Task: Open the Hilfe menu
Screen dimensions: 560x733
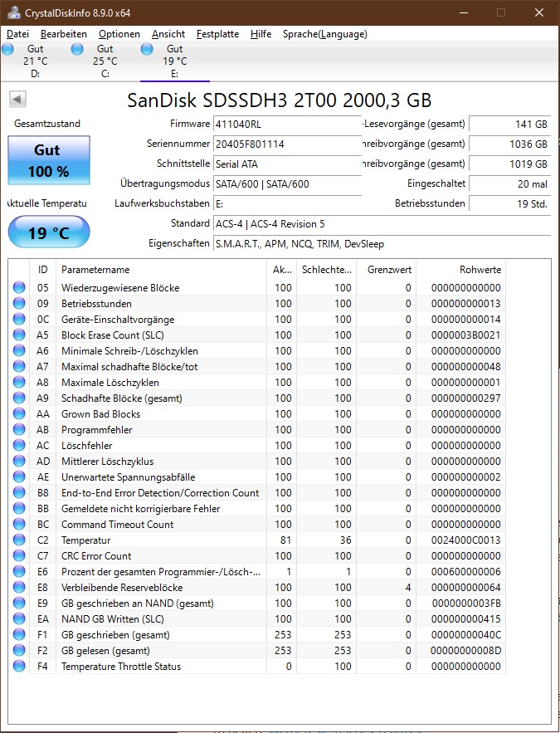Action: click(x=261, y=34)
